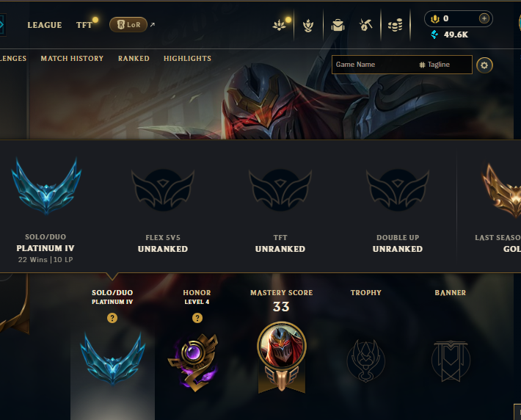
Task: Open the Collection icon in top bar
Action: point(279,25)
